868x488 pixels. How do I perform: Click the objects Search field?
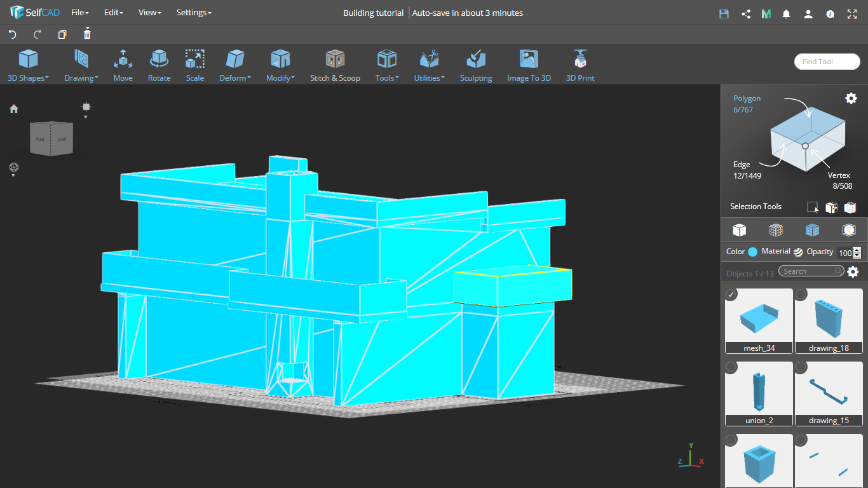tap(812, 271)
